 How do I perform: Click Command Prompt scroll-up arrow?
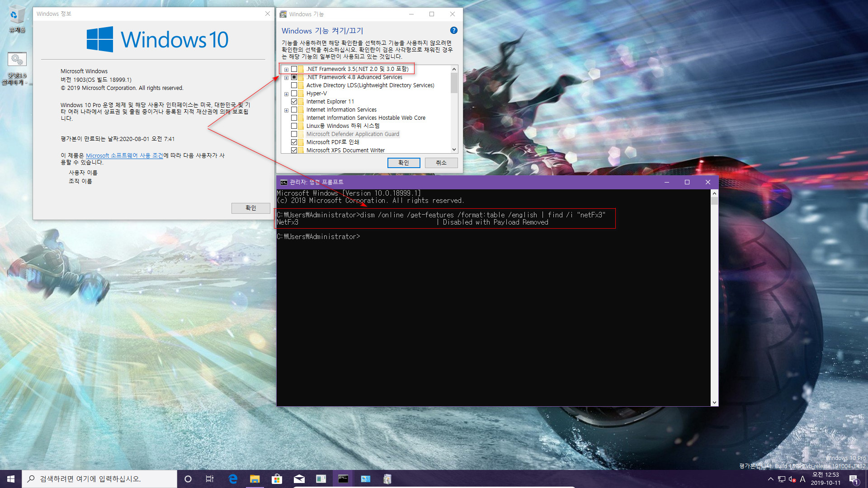[714, 193]
